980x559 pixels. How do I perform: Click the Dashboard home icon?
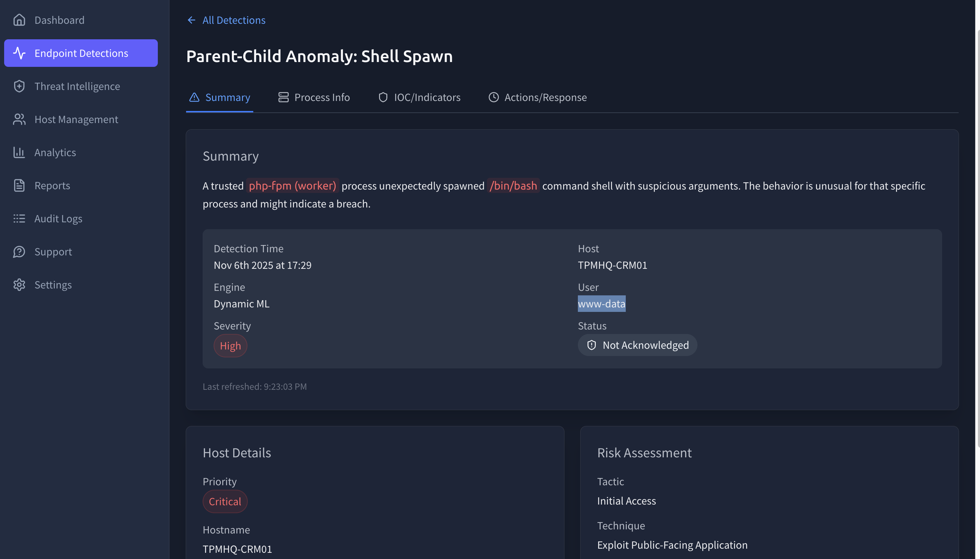coord(19,20)
